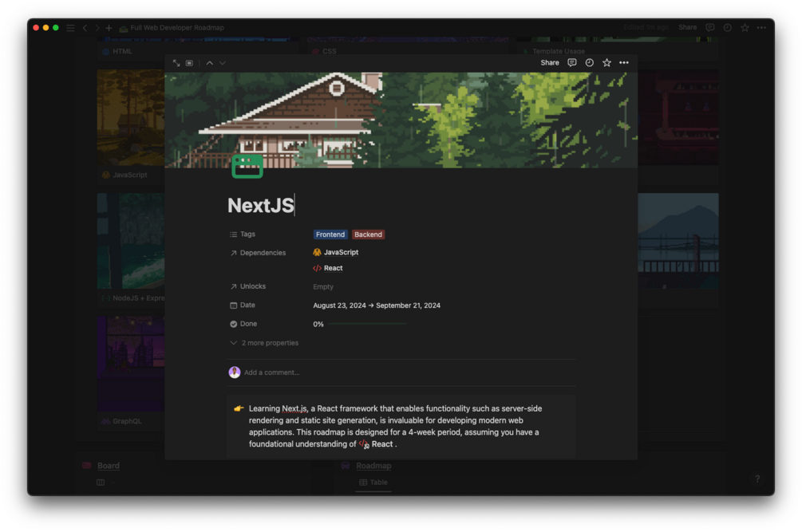
Task: Switch peek mode icon in modal toolbar
Action: pyautogui.click(x=189, y=63)
